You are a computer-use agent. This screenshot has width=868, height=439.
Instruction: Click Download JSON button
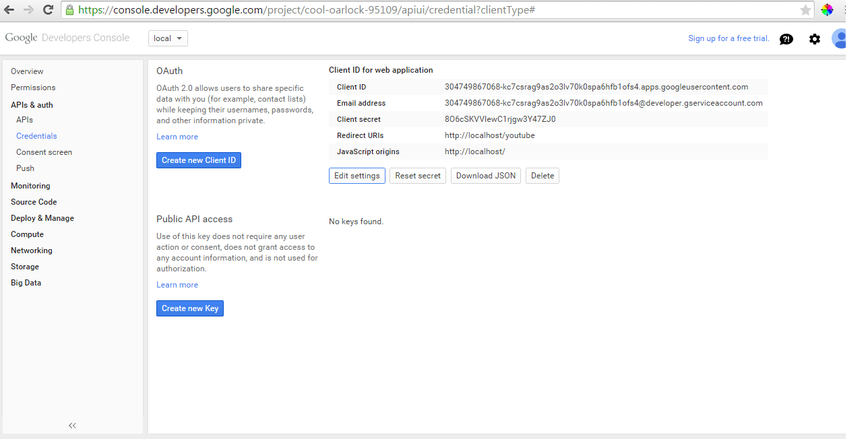pyautogui.click(x=486, y=176)
